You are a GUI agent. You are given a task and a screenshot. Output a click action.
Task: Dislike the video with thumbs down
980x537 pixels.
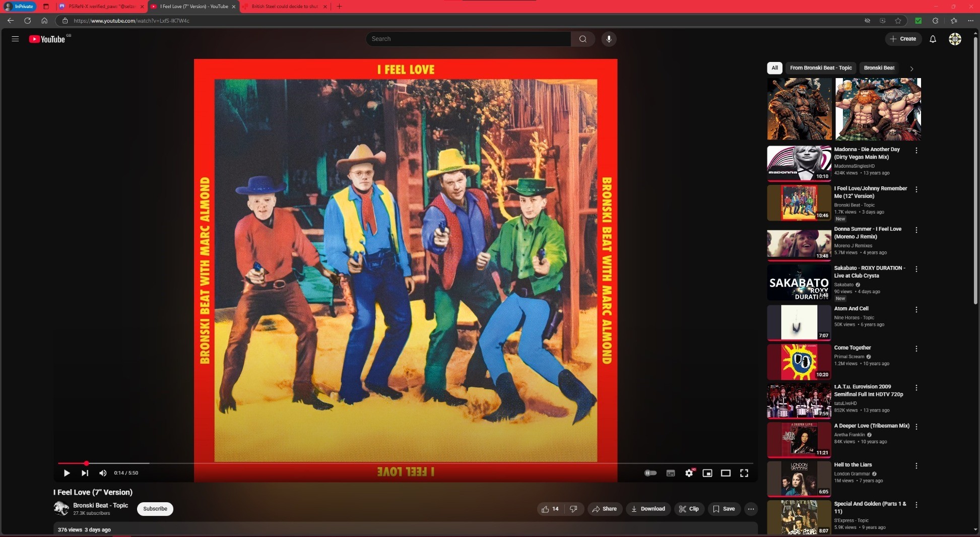(x=574, y=509)
